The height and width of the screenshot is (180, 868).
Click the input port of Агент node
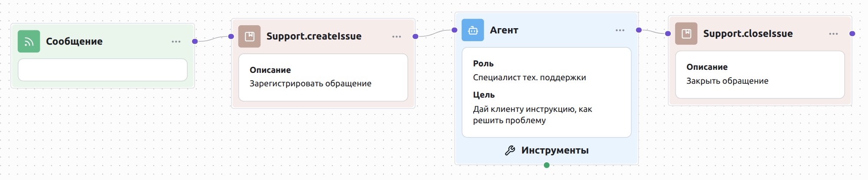(x=455, y=30)
